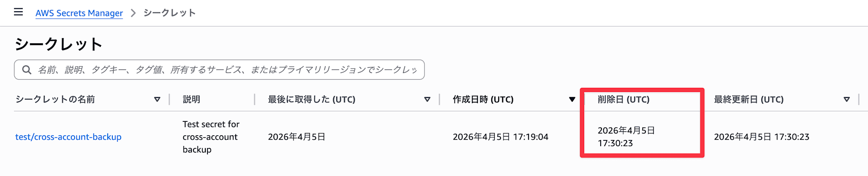The image size is (868, 176).
Task: Click the 説明 column header
Action: point(191,100)
